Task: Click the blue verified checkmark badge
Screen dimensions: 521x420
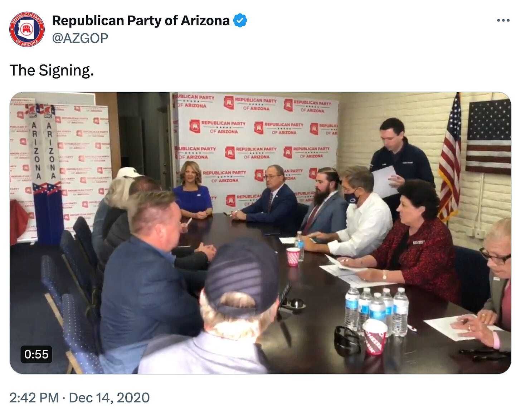Action: pos(240,21)
